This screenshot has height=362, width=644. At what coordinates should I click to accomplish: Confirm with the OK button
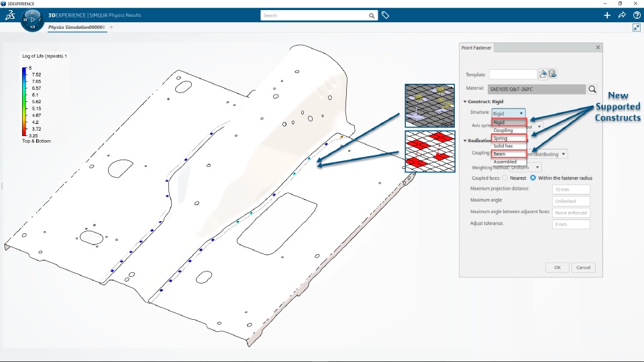(x=557, y=267)
